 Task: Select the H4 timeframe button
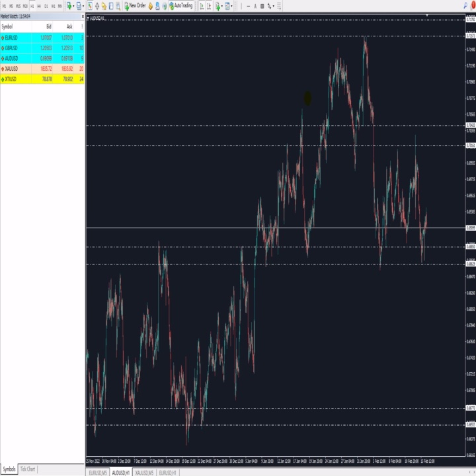click(x=39, y=6)
